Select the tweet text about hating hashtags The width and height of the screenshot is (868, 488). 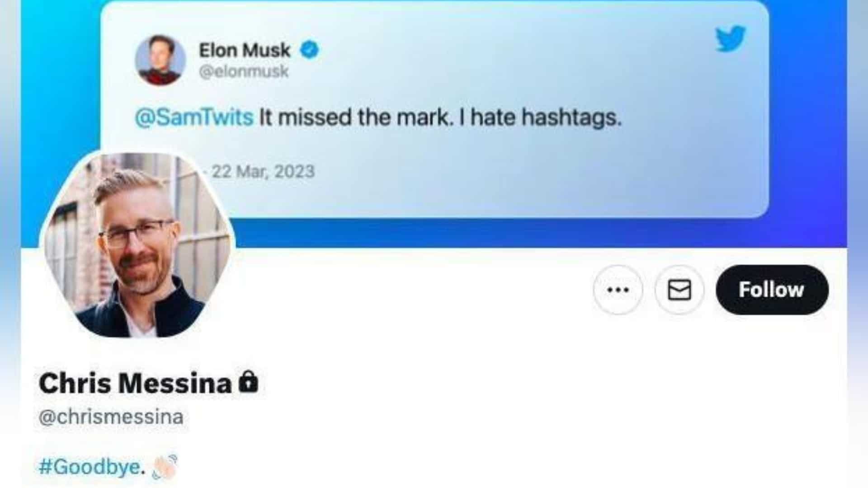[x=441, y=117]
